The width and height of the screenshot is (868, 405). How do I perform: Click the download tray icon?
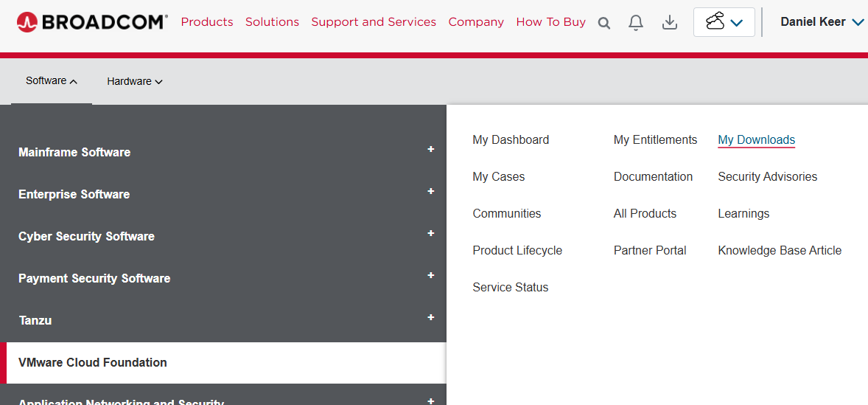tap(670, 22)
